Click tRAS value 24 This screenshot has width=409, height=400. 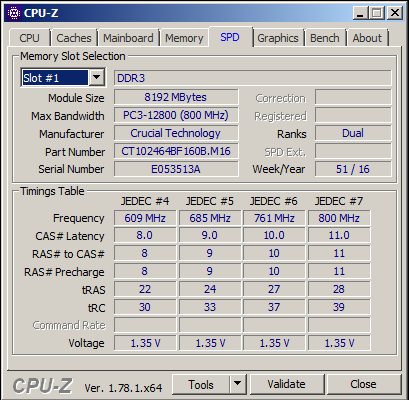pos(210,289)
